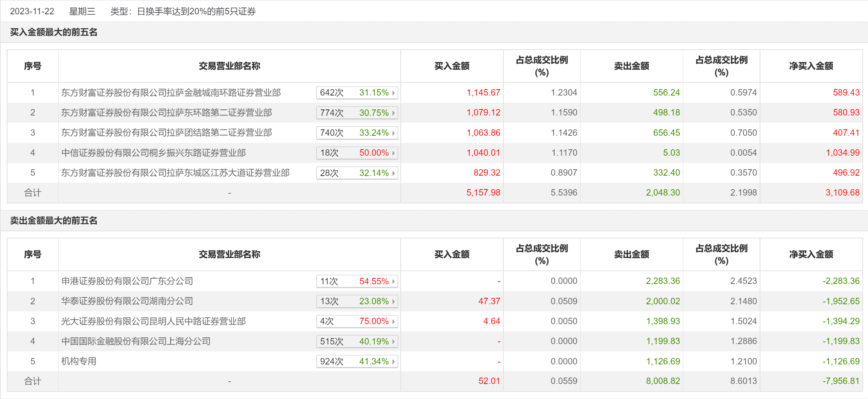Click the net buy amount 1,034.99
The image size is (868, 399).
click(842, 153)
